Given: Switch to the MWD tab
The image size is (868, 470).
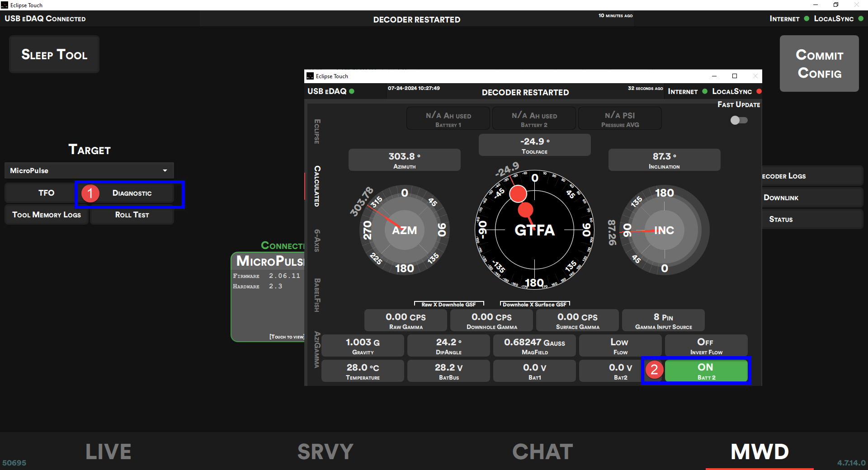Looking at the screenshot, I should (759, 451).
